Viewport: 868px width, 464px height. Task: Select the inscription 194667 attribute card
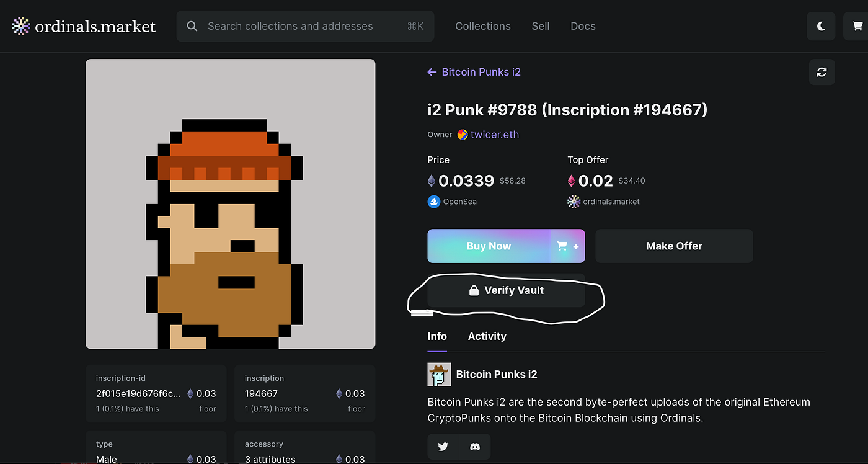pyautogui.click(x=305, y=393)
